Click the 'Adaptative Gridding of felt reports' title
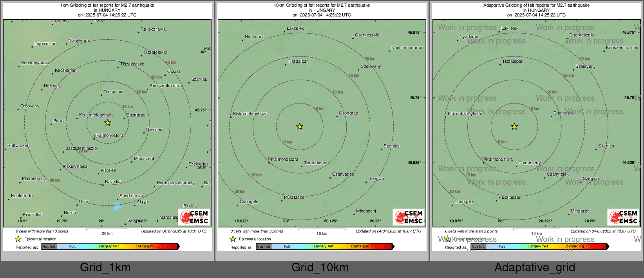The image size is (644, 278). [537, 5]
